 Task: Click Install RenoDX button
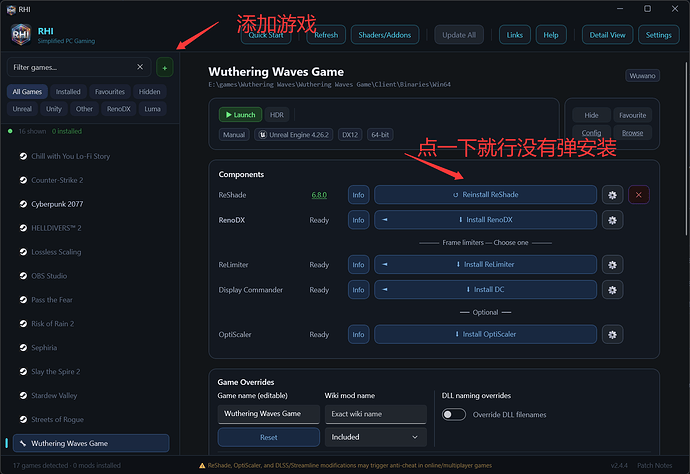tap(485, 220)
